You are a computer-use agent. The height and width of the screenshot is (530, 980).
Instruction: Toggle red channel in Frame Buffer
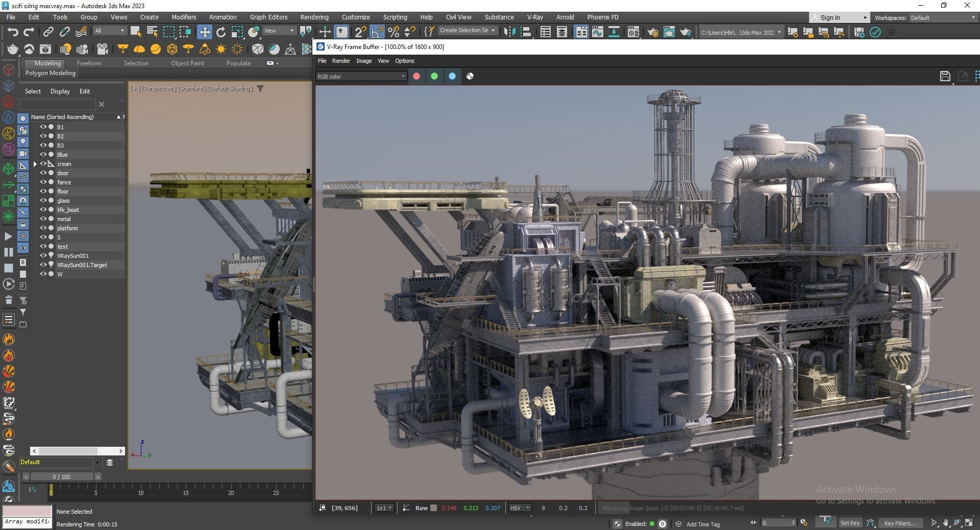point(416,76)
